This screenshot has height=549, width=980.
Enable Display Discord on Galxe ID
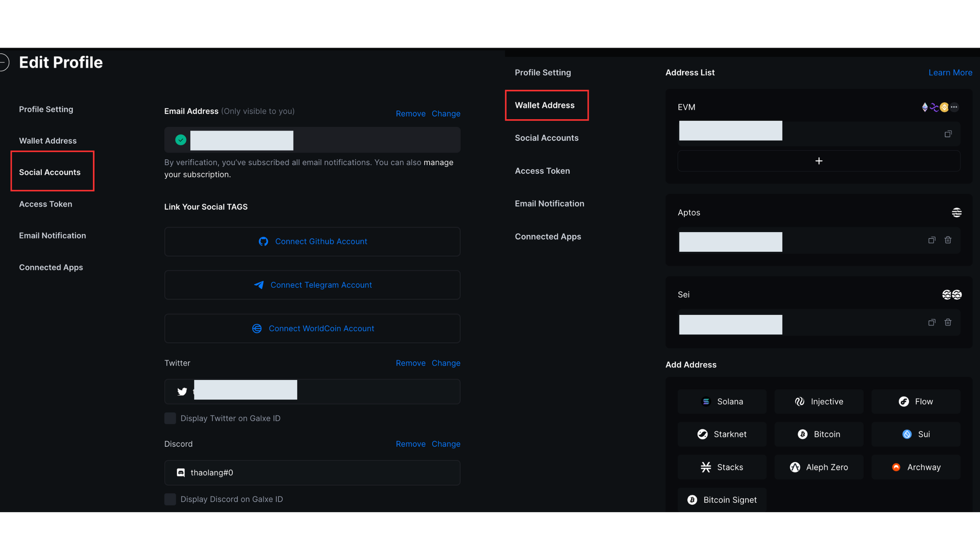pyautogui.click(x=170, y=499)
